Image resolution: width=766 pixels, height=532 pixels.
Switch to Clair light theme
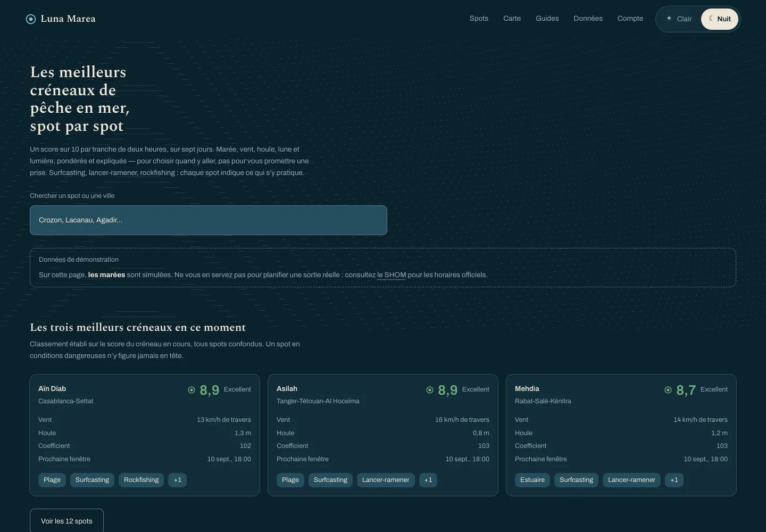(x=679, y=19)
